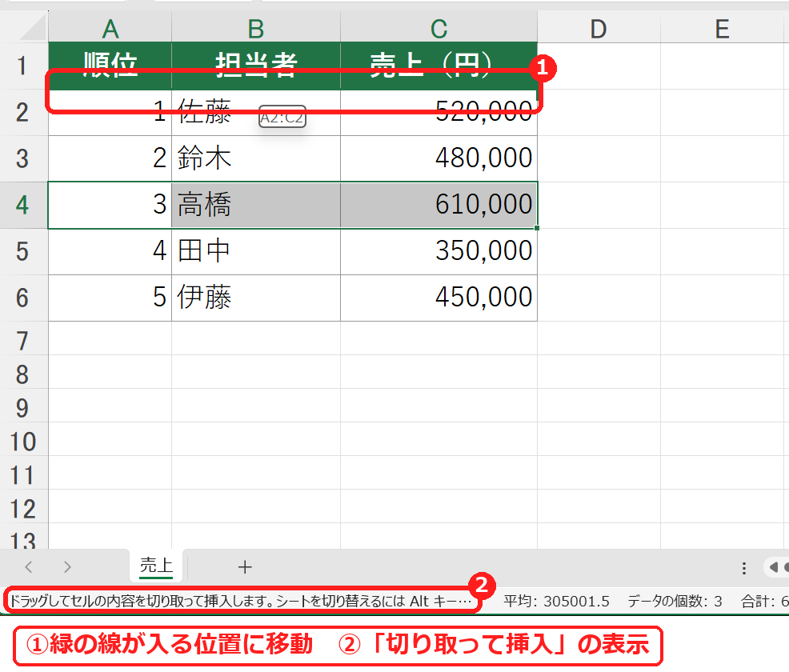Click the select-all corner triangle

[32, 29]
